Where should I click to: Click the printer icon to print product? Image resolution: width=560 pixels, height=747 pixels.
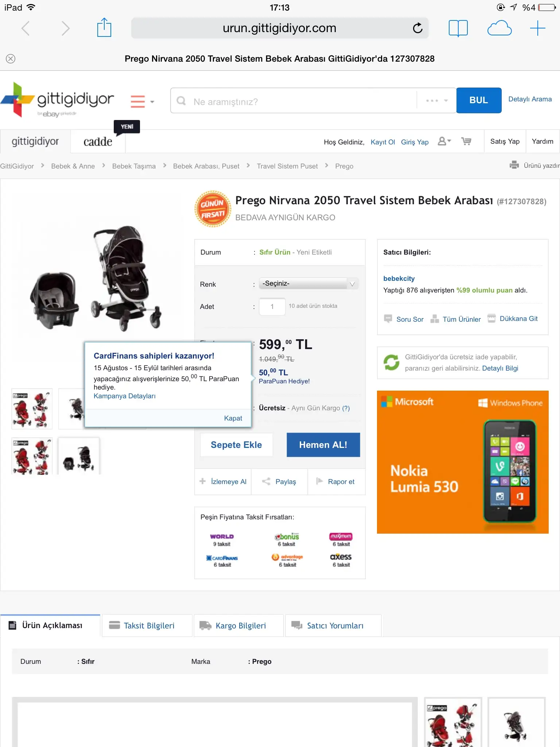[x=514, y=165]
